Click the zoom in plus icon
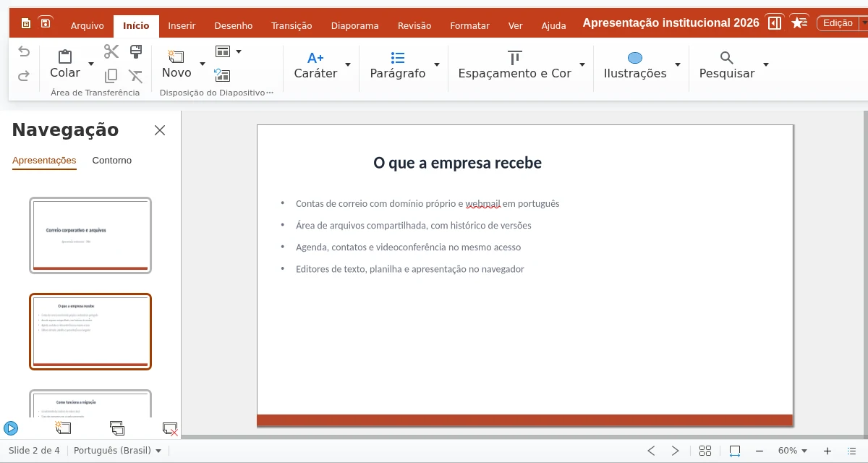Image resolution: width=868 pixels, height=463 pixels. (x=827, y=451)
